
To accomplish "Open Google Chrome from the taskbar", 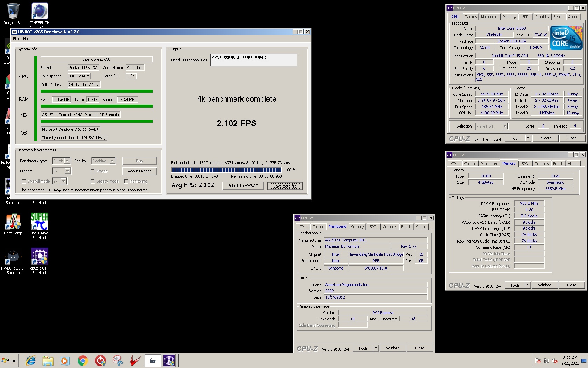I will [83, 361].
